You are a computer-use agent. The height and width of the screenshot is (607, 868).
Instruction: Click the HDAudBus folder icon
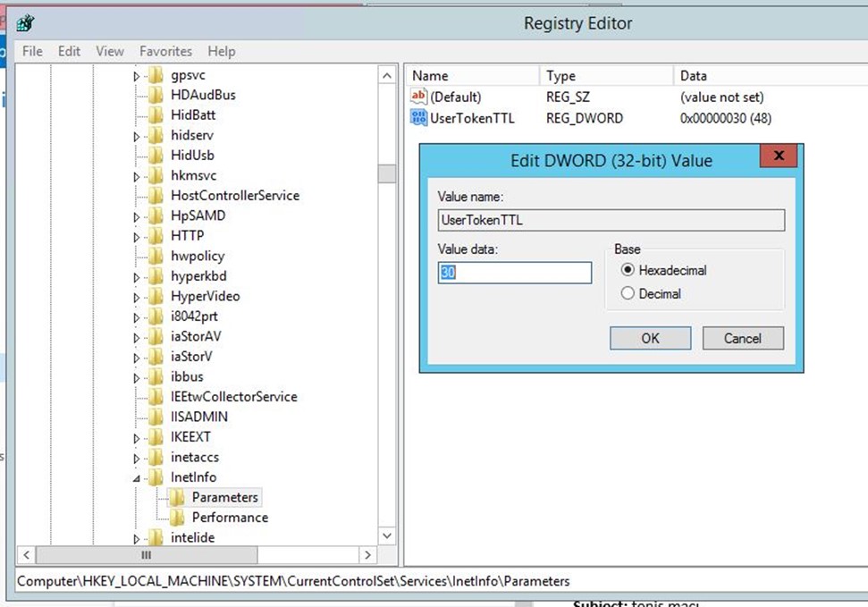pyautogui.click(x=156, y=95)
